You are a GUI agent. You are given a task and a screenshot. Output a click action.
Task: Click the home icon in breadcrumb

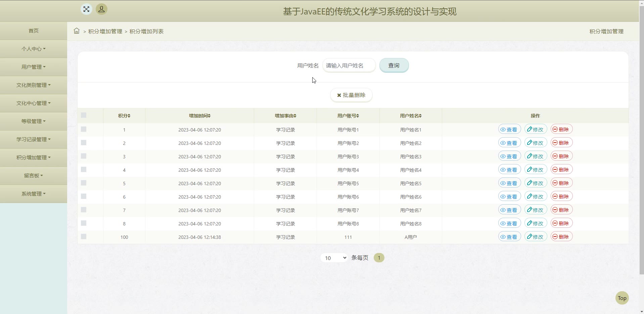click(x=77, y=31)
